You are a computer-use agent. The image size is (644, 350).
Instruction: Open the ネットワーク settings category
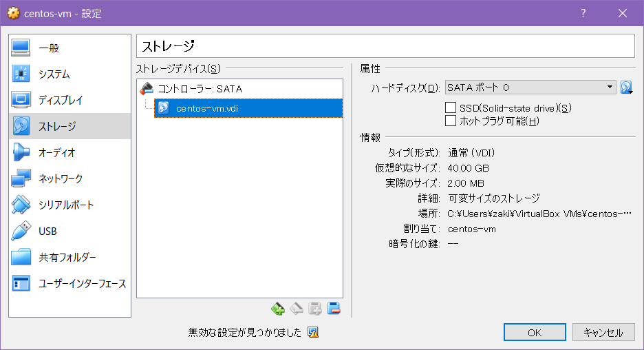coord(69,178)
